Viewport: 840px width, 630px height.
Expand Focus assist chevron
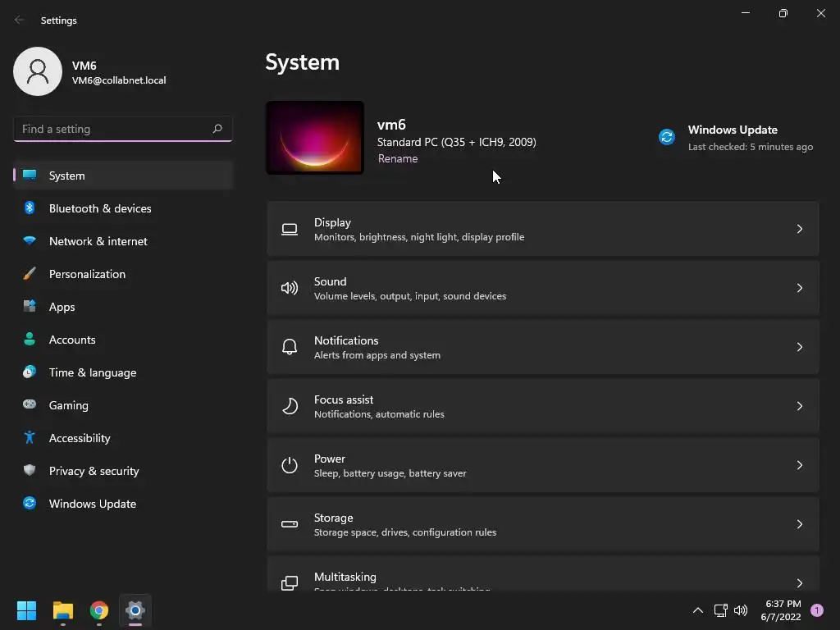pyautogui.click(x=799, y=406)
